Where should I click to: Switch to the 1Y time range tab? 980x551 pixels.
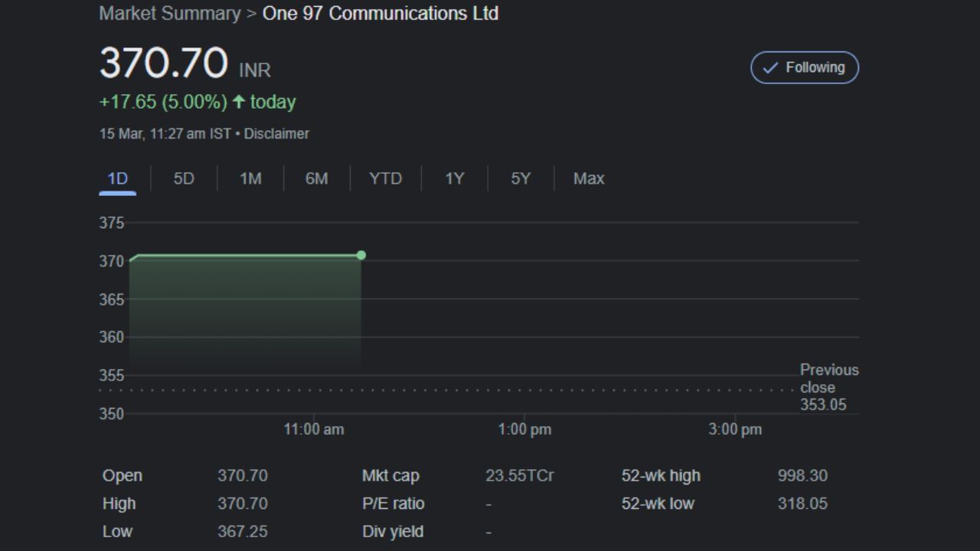[x=455, y=178]
